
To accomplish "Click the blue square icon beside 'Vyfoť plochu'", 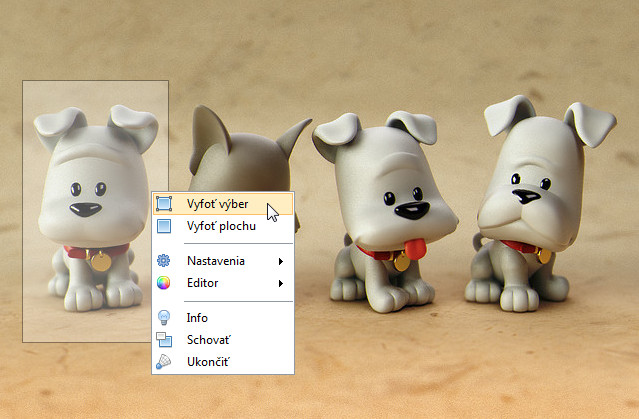I will point(164,226).
